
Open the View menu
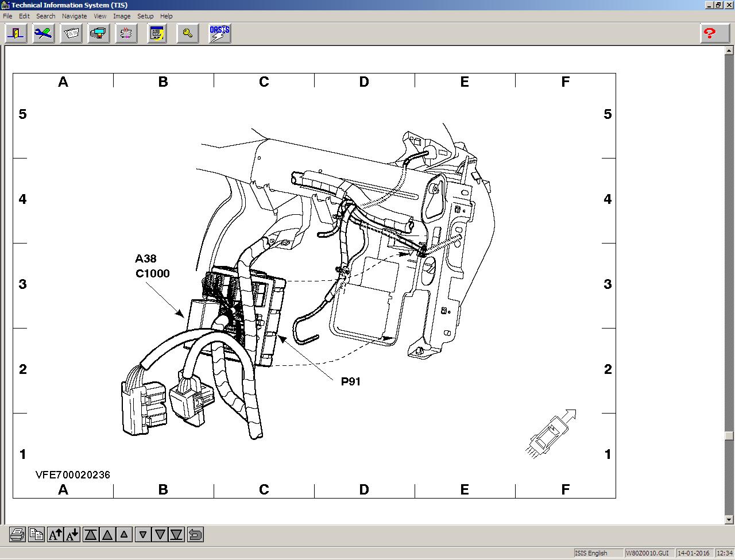[100, 16]
